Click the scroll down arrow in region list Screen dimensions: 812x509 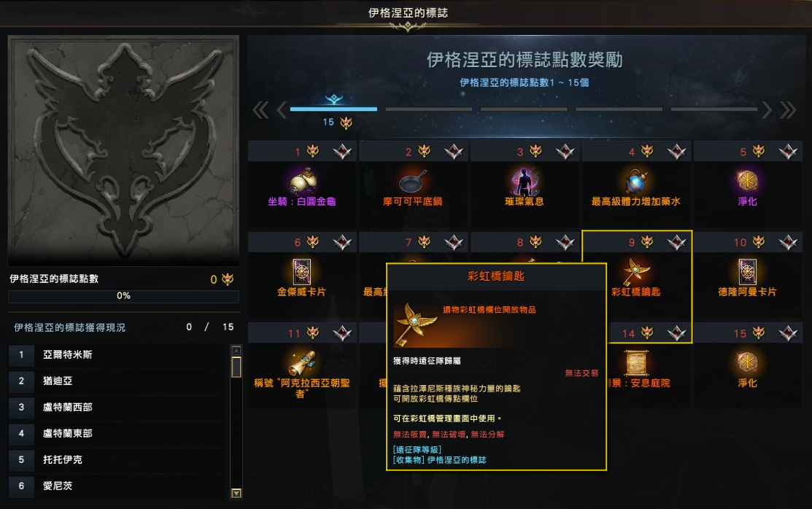click(236, 493)
